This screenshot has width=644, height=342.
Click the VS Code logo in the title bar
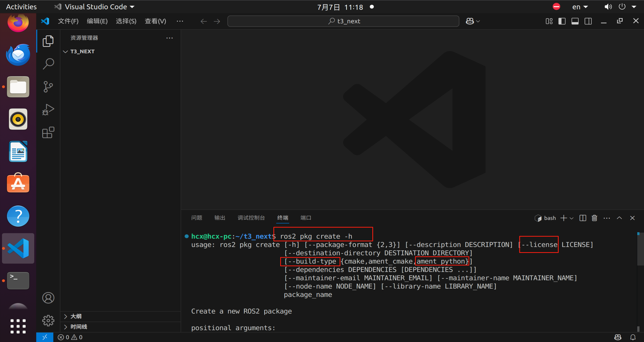pyautogui.click(x=45, y=21)
